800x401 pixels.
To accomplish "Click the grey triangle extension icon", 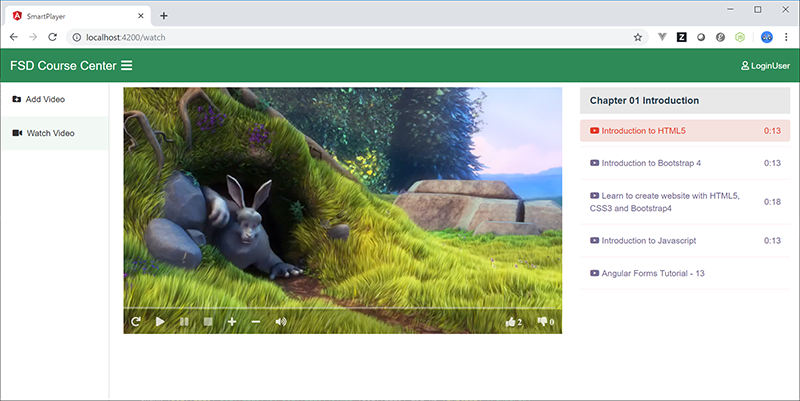I will pyautogui.click(x=662, y=37).
